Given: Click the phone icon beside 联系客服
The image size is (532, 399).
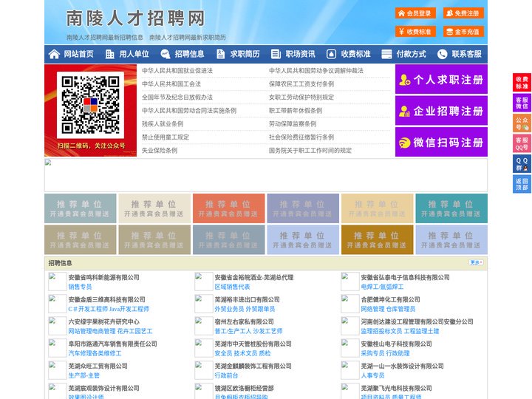Looking at the screenshot, I should pos(442,54).
